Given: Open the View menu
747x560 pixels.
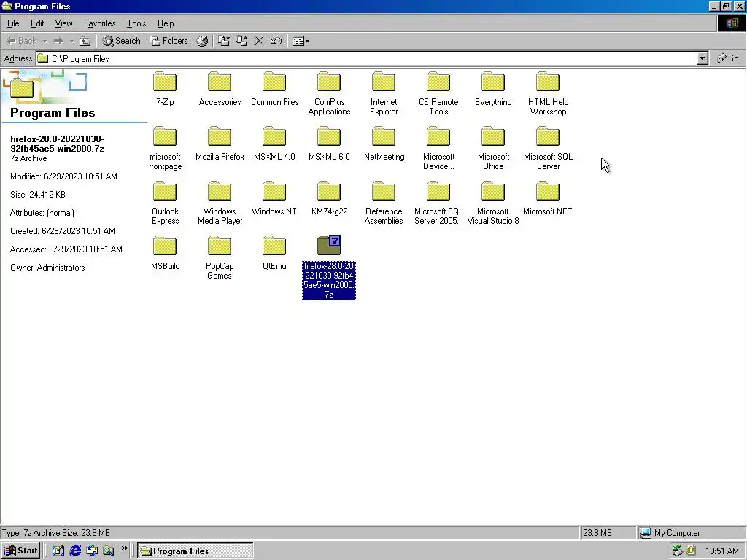Looking at the screenshot, I should 64,23.
